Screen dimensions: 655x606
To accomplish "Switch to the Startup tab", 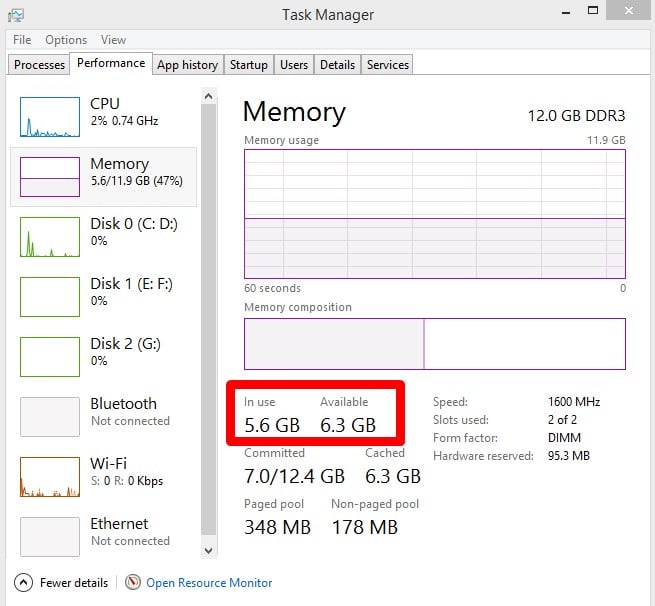I will [248, 65].
